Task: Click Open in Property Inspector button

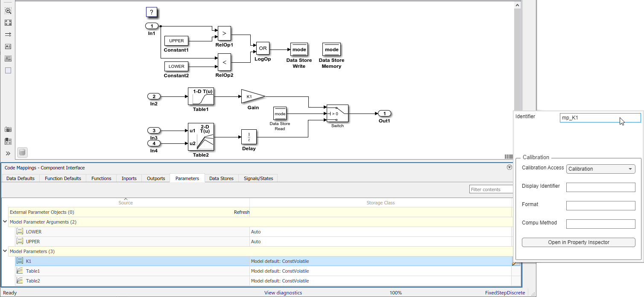Action: coord(578,242)
